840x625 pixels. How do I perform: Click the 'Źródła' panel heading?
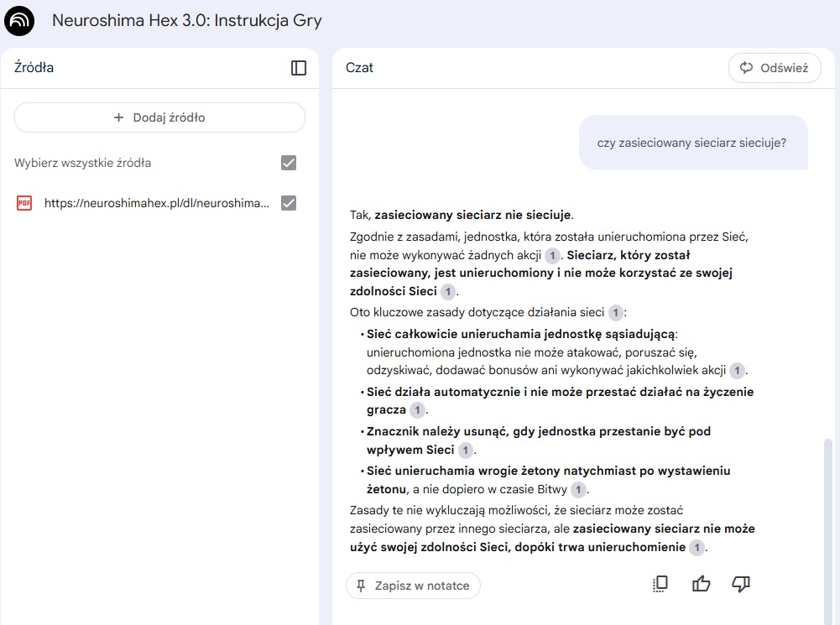(x=34, y=68)
